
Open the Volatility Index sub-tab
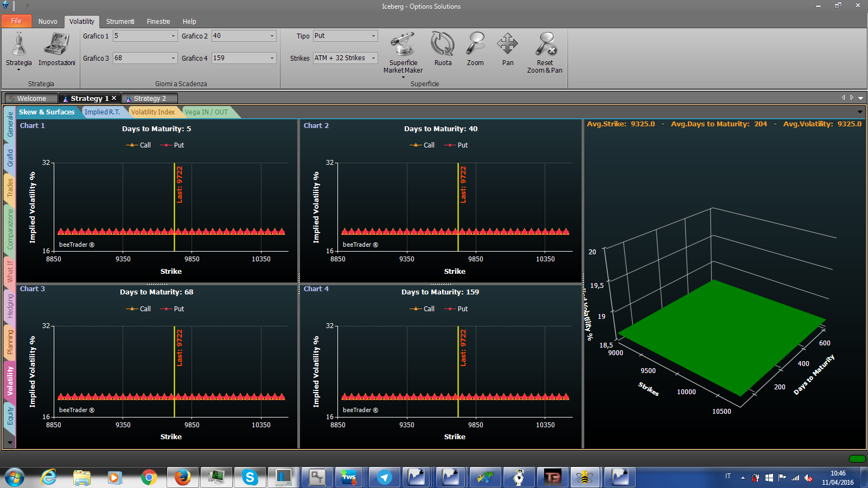point(153,112)
